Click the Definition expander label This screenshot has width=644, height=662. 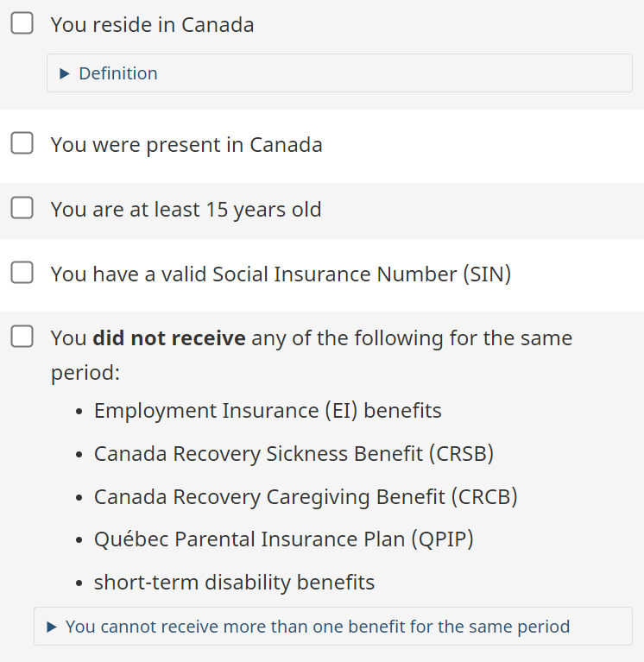[117, 73]
